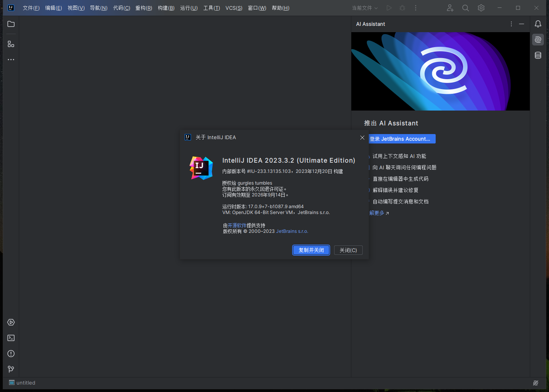Click the Problems tool window icon
The image size is (549, 392).
11,353
